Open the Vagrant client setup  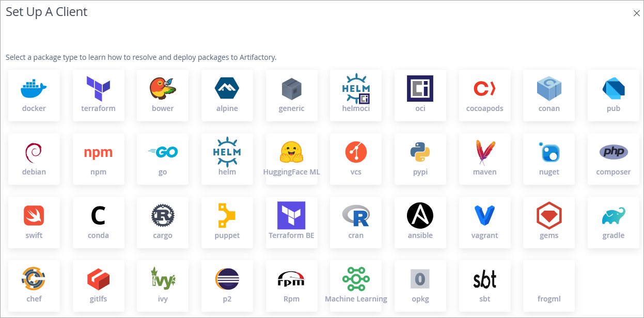[484, 222]
